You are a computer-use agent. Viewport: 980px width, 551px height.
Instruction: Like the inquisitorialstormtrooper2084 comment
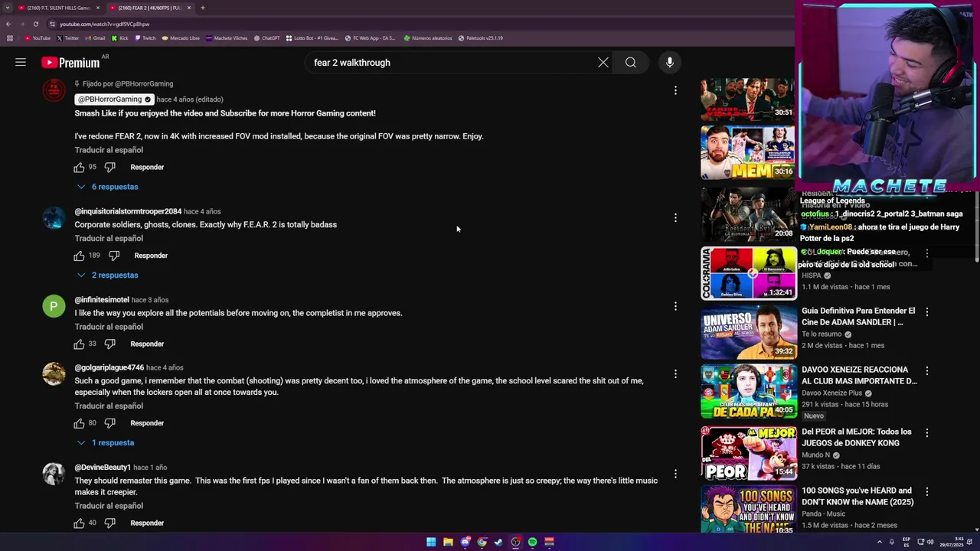pos(79,256)
